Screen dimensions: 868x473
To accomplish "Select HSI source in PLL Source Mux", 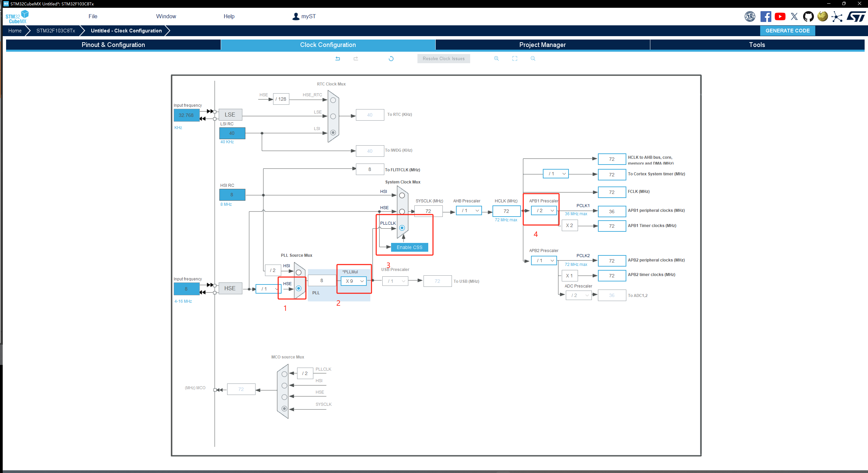I will point(298,272).
